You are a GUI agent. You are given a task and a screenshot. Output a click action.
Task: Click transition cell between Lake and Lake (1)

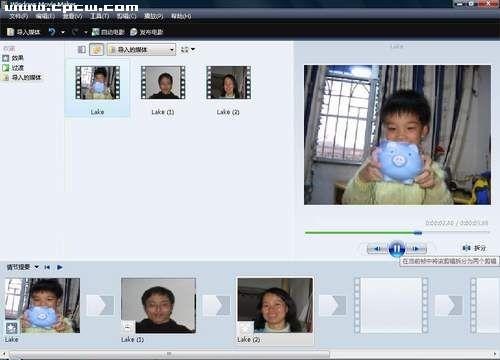click(x=100, y=305)
